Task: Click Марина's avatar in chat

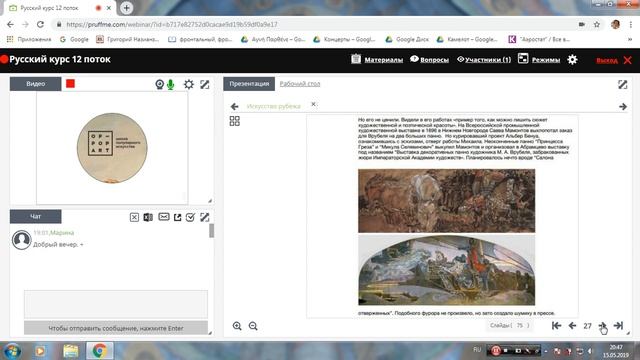Action: [x=21, y=240]
